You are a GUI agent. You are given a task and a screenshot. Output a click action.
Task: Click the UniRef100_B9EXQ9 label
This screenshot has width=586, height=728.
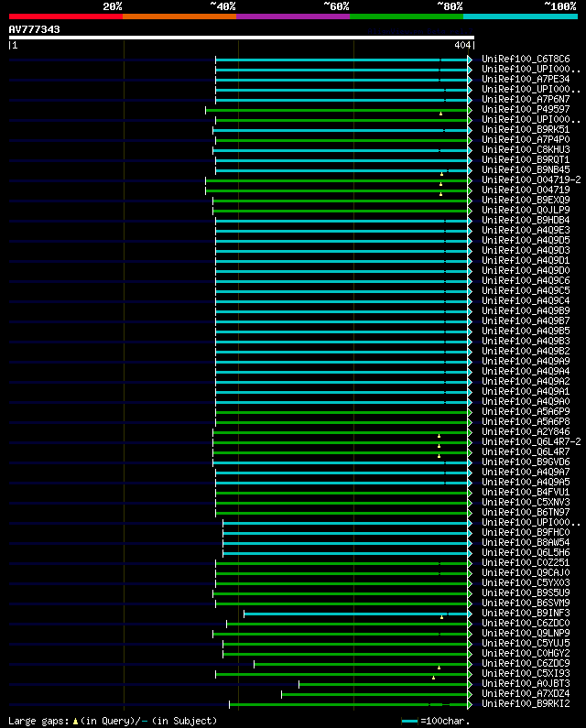526,201
